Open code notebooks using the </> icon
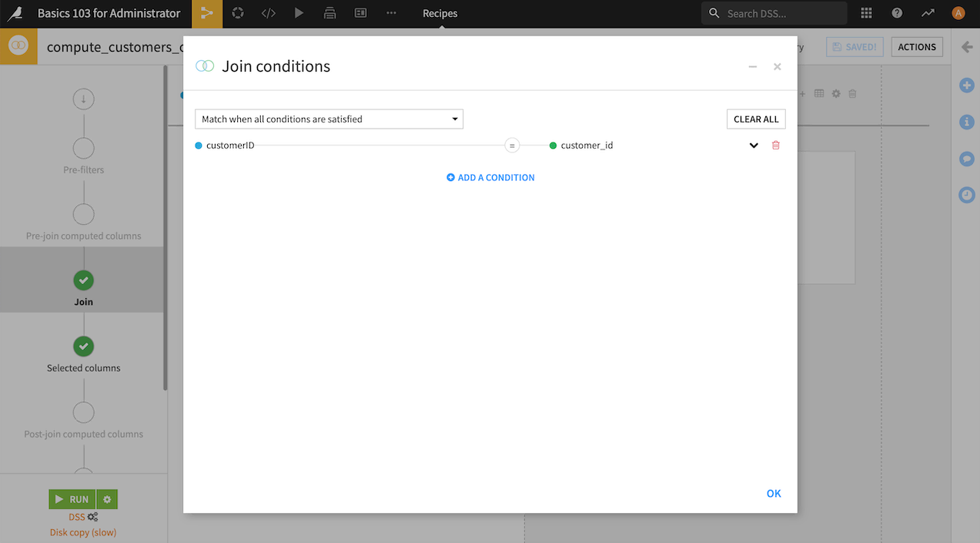 pyautogui.click(x=268, y=13)
